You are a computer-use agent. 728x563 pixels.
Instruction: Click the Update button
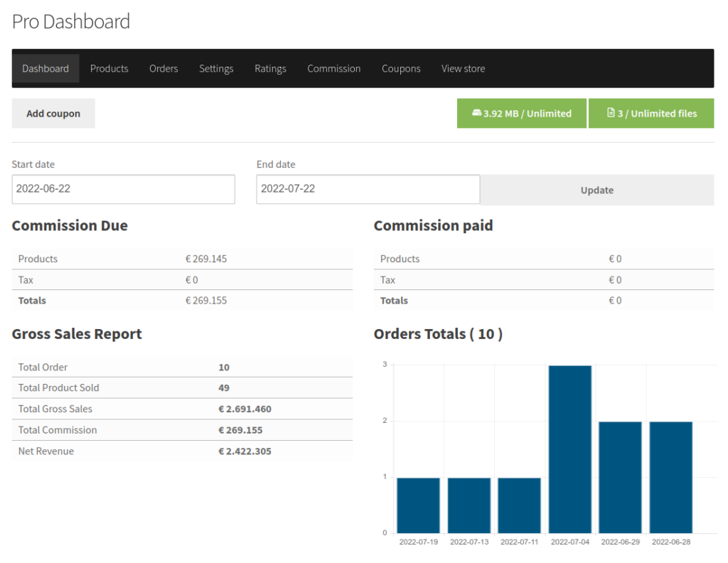[597, 190]
